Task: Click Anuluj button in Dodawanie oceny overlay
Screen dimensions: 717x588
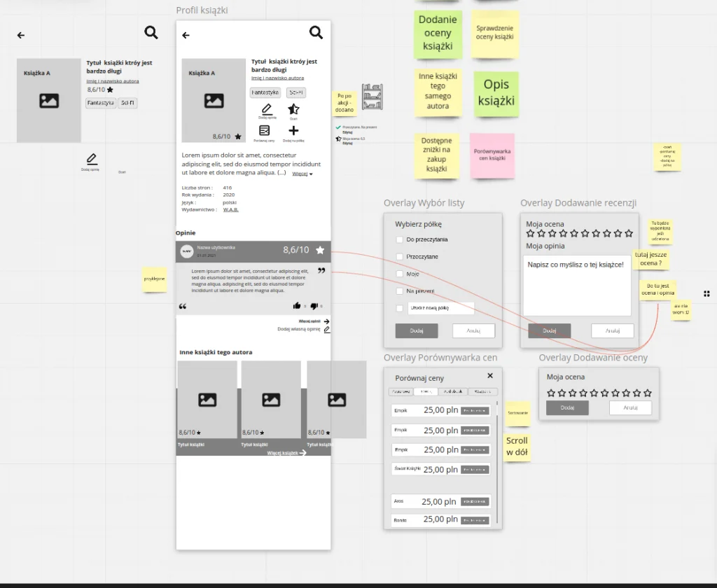Action: click(x=631, y=407)
